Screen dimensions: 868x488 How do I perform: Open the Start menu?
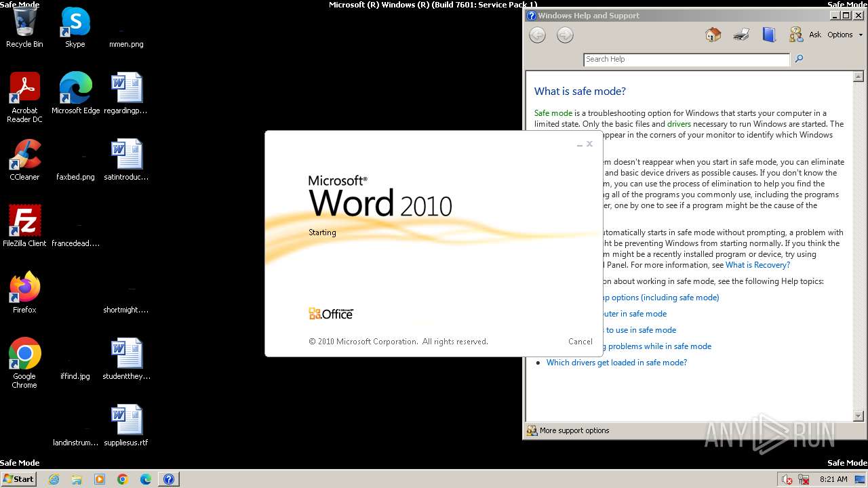click(x=19, y=479)
